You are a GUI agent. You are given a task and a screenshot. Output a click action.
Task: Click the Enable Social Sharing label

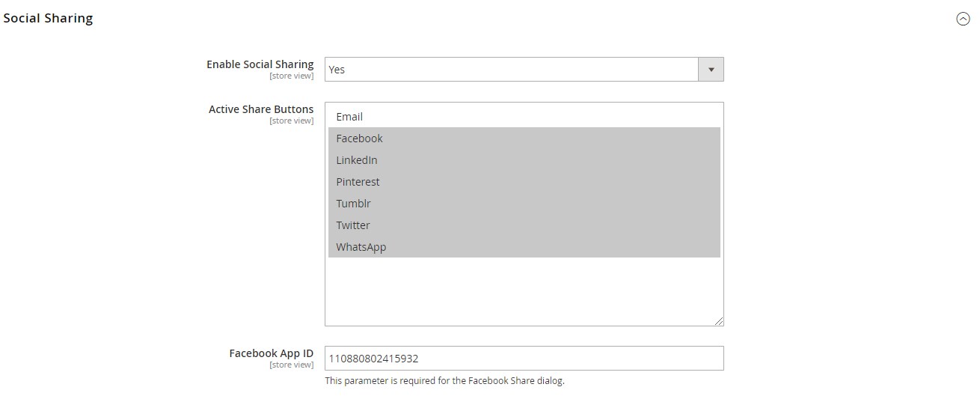click(260, 64)
